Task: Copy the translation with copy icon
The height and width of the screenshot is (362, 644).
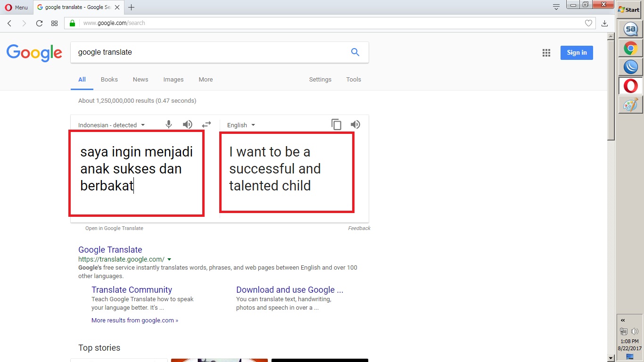Action: click(x=337, y=124)
